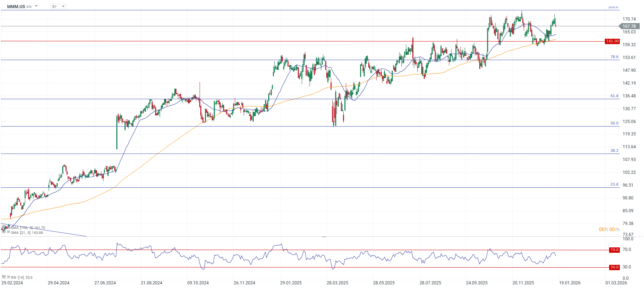Click the 29.01.2025 date on time axis

tap(291, 283)
